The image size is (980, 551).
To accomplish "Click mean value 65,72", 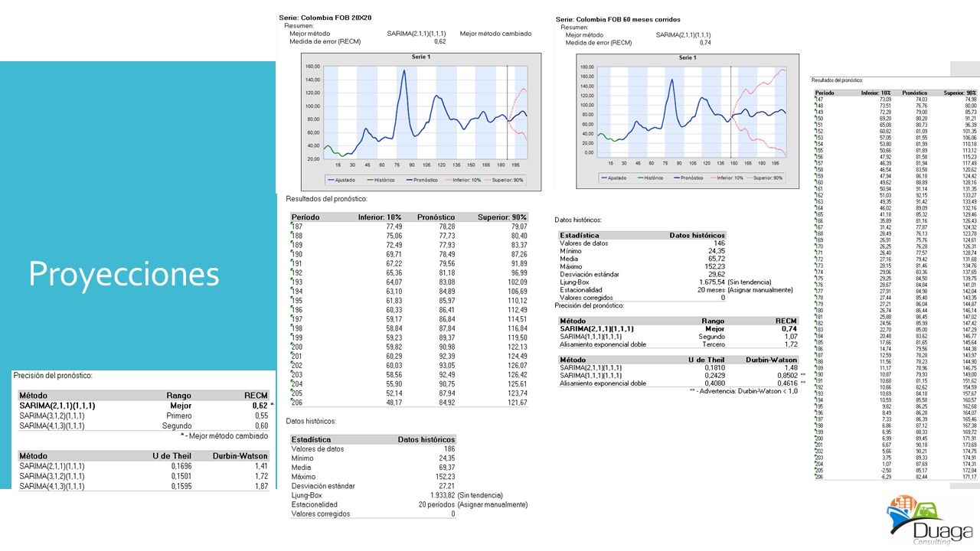I will (716, 258).
